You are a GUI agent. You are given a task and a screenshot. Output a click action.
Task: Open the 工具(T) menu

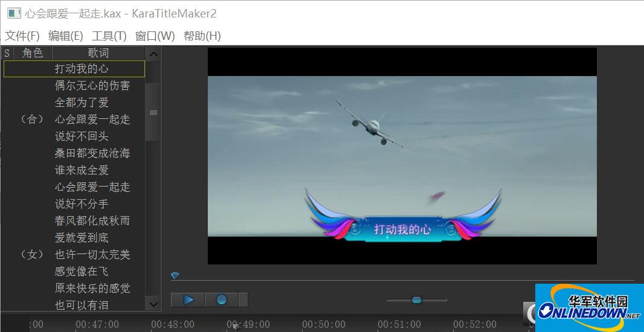tap(109, 36)
